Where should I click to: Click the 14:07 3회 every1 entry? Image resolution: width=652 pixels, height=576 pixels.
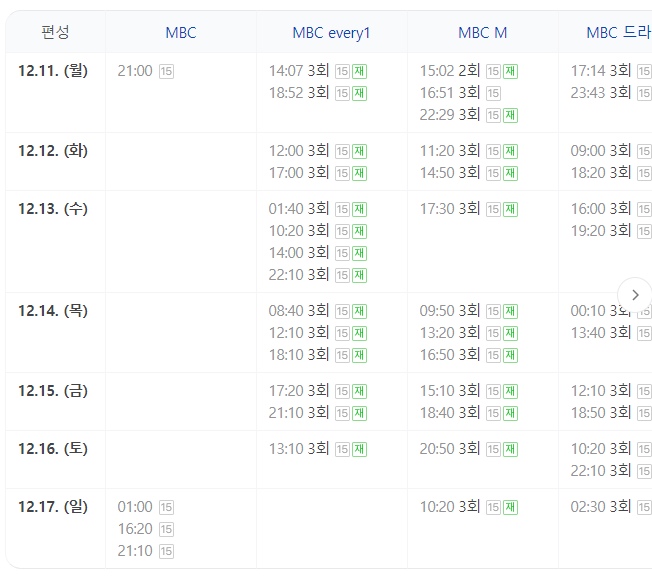click(x=299, y=71)
